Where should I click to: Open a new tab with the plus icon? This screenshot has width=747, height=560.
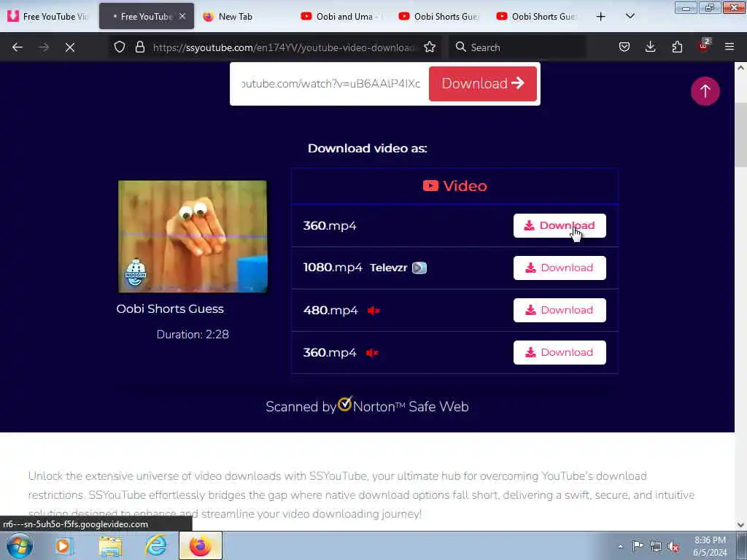pos(601,16)
